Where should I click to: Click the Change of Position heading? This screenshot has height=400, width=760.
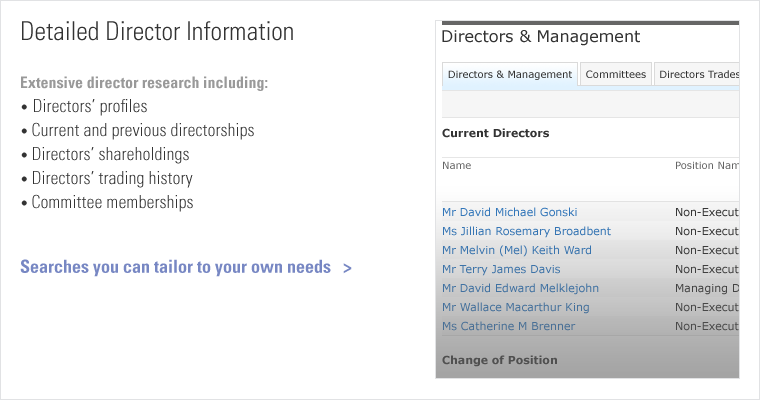[x=499, y=360]
